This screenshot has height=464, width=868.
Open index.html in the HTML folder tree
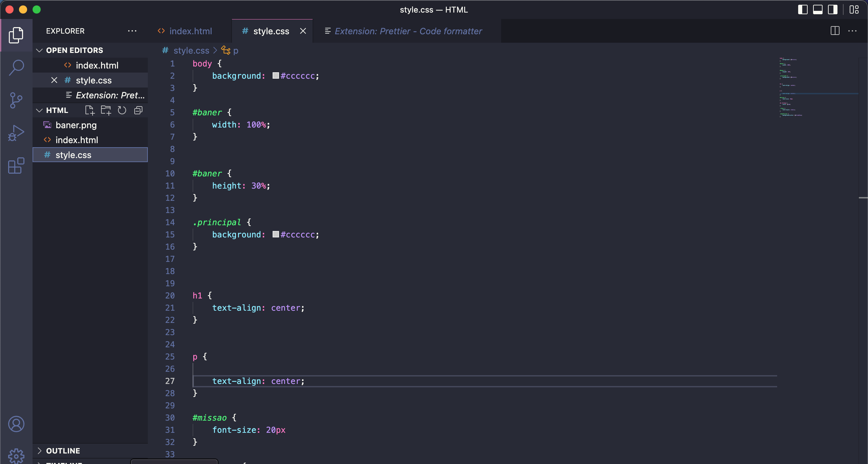click(x=90, y=140)
